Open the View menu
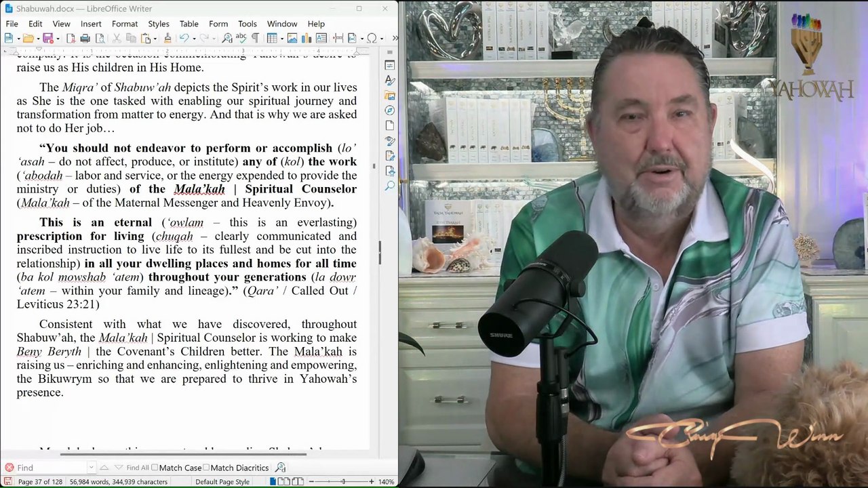The width and height of the screenshot is (868, 488). 61,24
